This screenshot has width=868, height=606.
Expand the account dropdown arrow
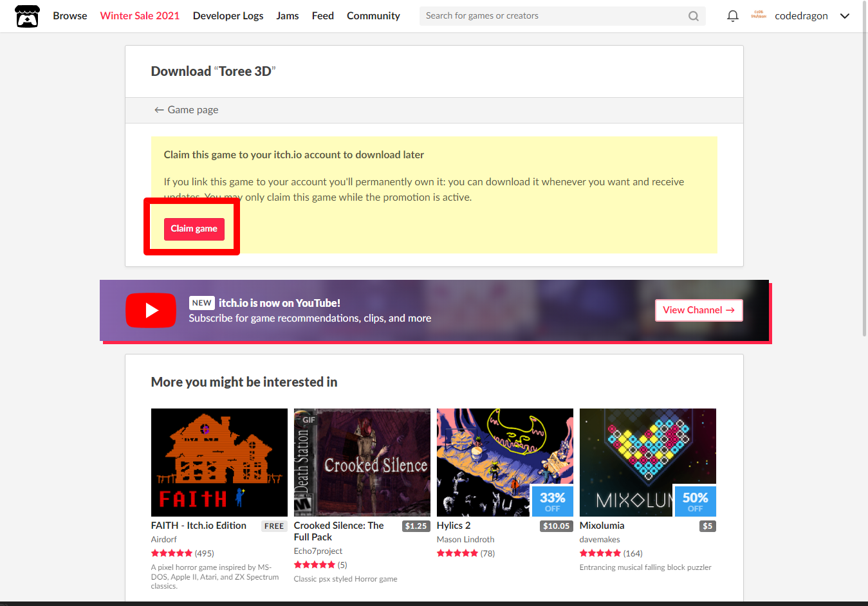point(845,16)
